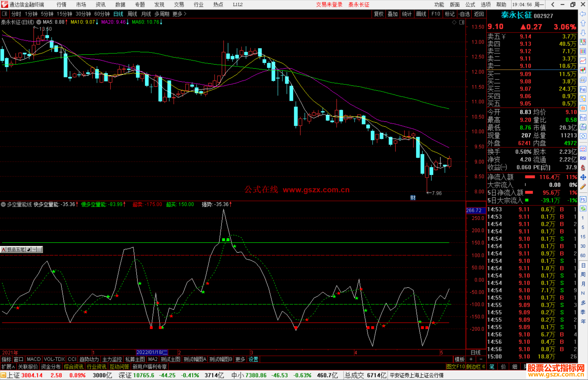Image resolution: width=588 pixels, height=380 pixels.
Task: Click the 复权 adjustment button
Action: [x=379, y=14]
